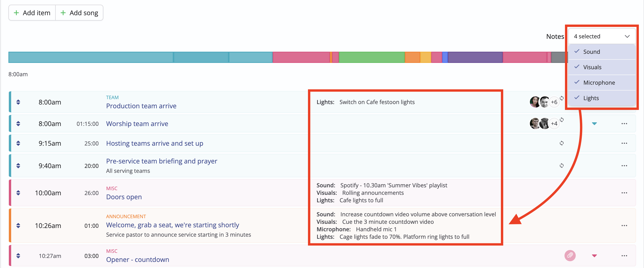Click the gray segment of the timeline bar

point(560,57)
